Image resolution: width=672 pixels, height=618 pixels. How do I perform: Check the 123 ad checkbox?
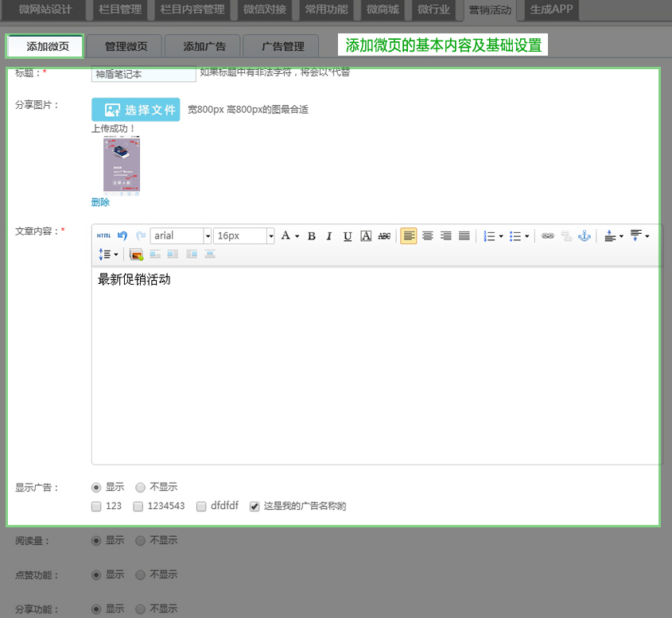[96, 507]
